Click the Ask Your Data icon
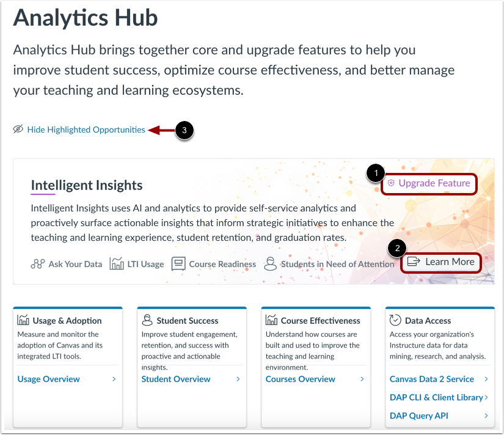504x435 pixels. (37, 263)
